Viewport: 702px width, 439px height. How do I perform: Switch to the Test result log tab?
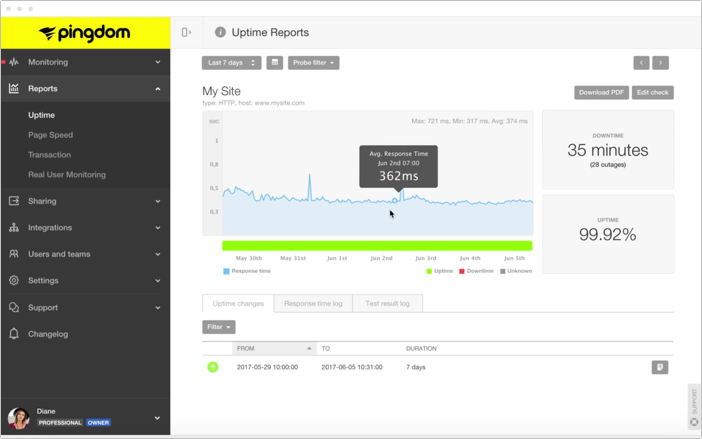click(387, 303)
